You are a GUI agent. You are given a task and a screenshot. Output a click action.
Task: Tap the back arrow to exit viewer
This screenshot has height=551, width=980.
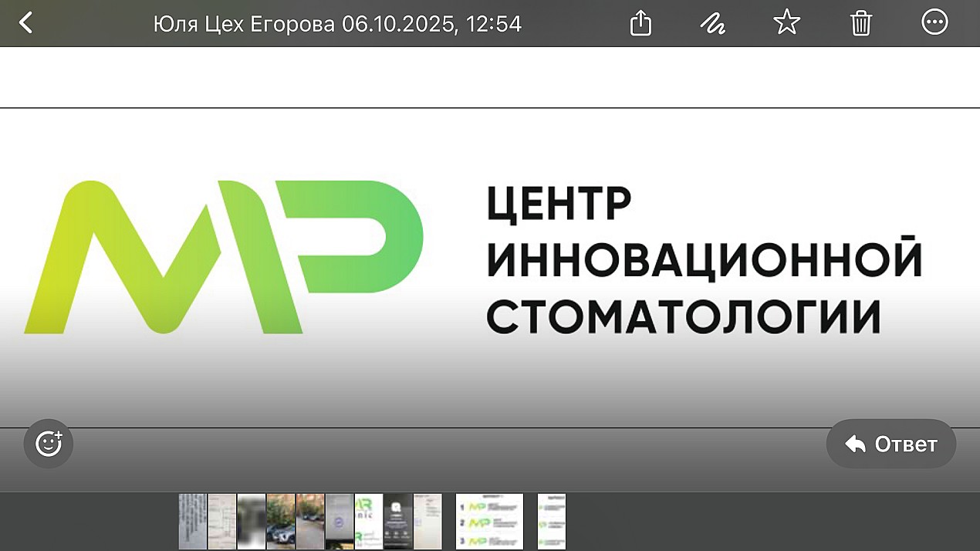(x=26, y=23)
